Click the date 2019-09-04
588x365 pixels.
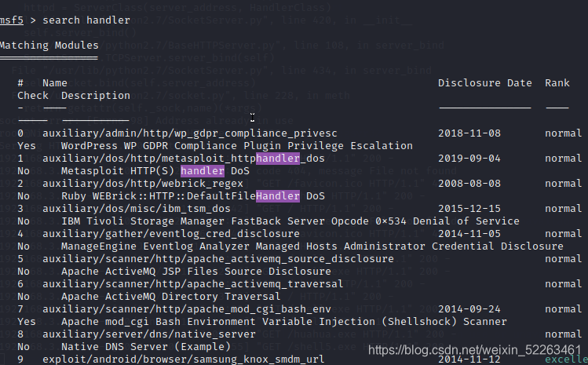(x=469, y=159)
